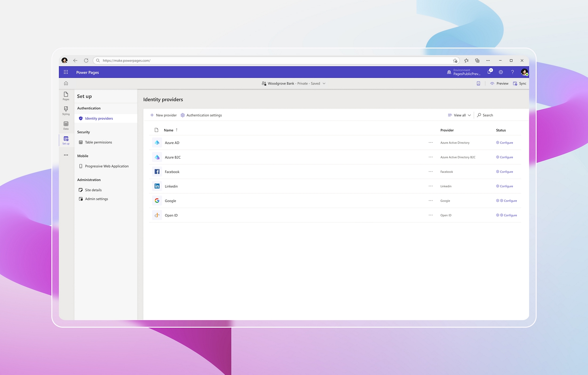Configure the Azure AD provider
588x375 pixels.
505,143
